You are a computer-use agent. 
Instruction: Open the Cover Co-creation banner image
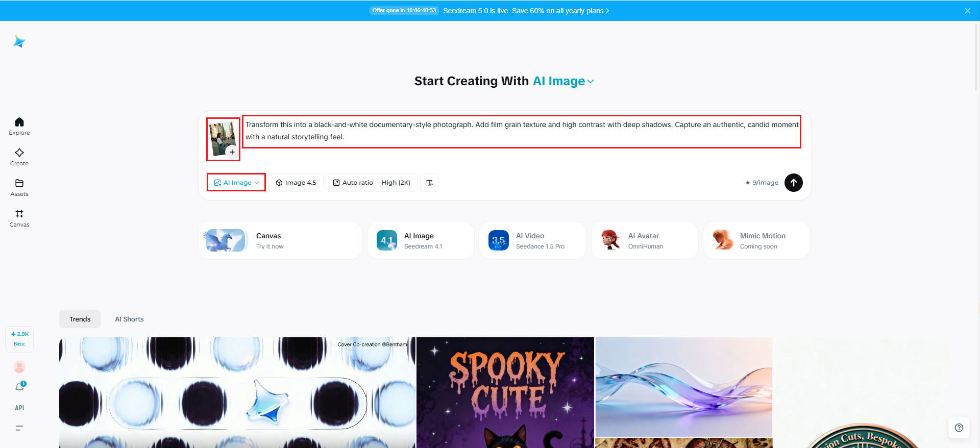pos(237,392)
